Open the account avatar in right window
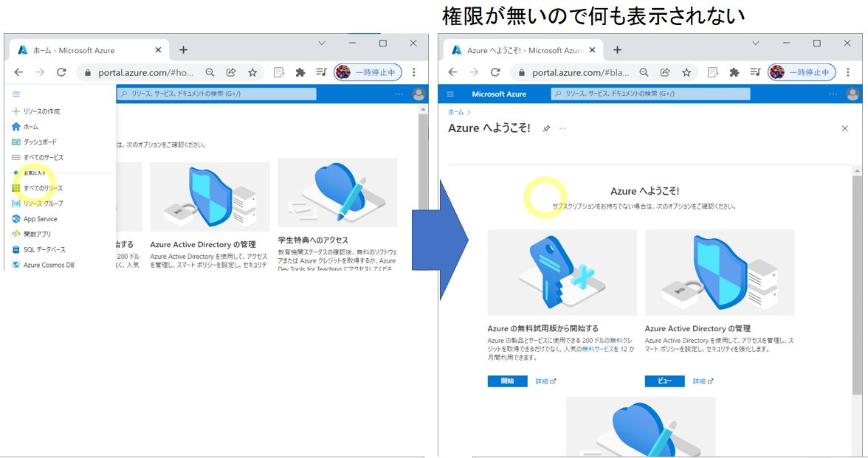The image size is (868, 458). click(x=852, y=94)
